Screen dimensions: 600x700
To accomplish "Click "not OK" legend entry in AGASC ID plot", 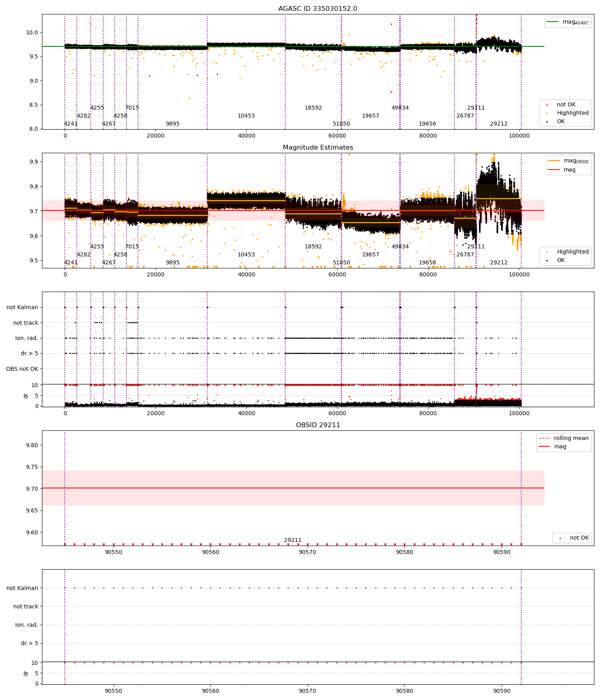I will 564,105.
